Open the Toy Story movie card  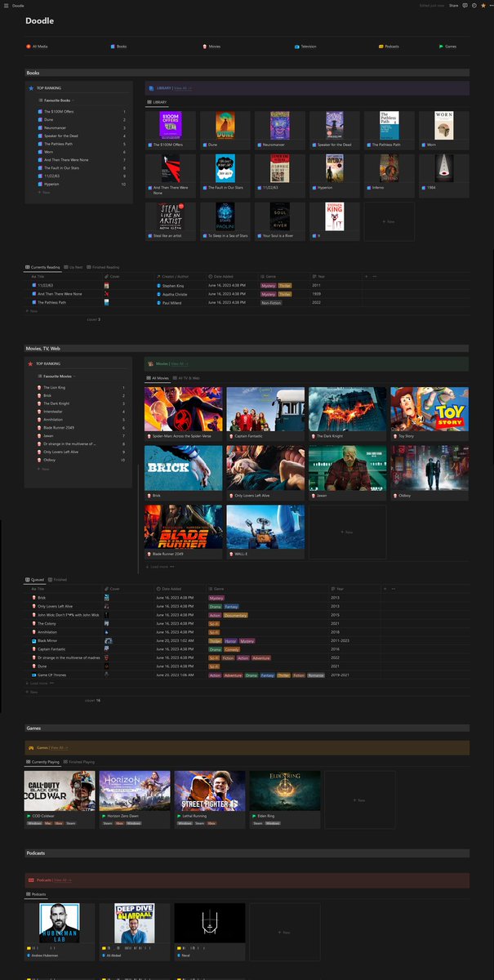click(x=430, y=414)
